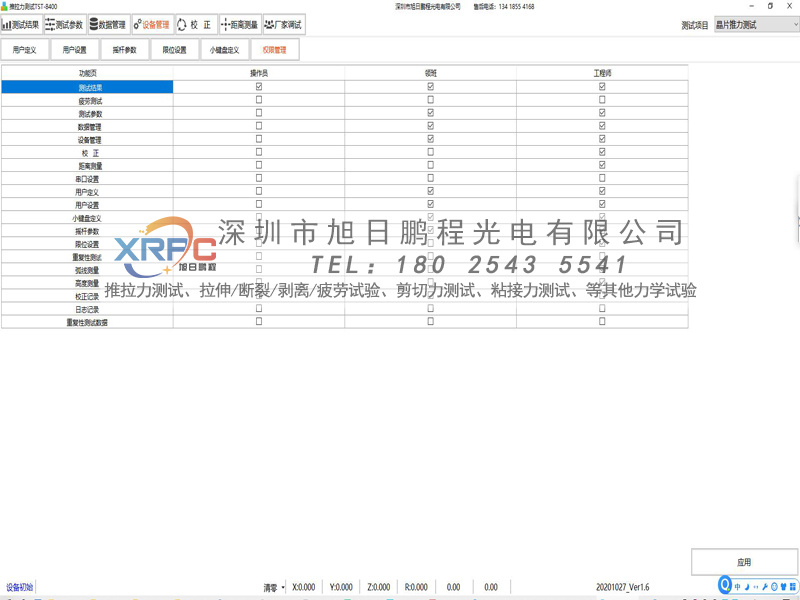Uncheck 领班 permission for 测试参数 row
The width and height of the screenshot is (800, 600).
[431, 113]
